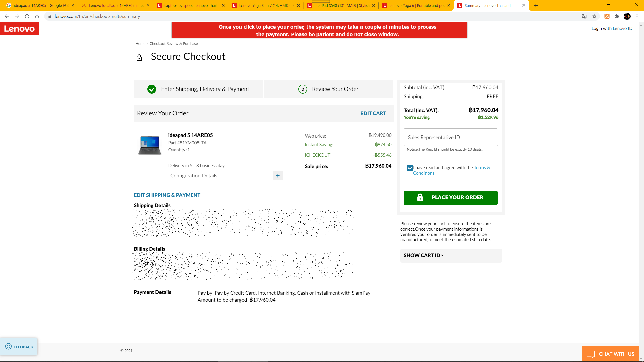Expand Configuration Details with plus button
644x362 pixels.
278,176
